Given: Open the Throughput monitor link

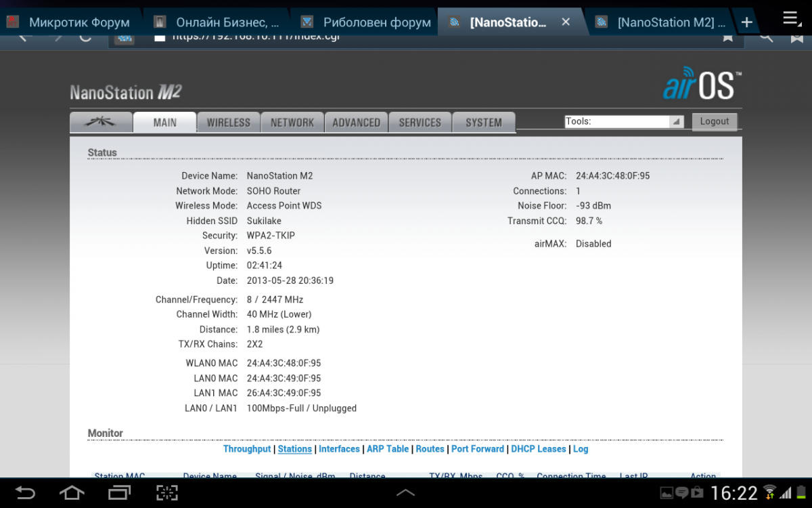Looking at the screenshot, I should [247, 449].
